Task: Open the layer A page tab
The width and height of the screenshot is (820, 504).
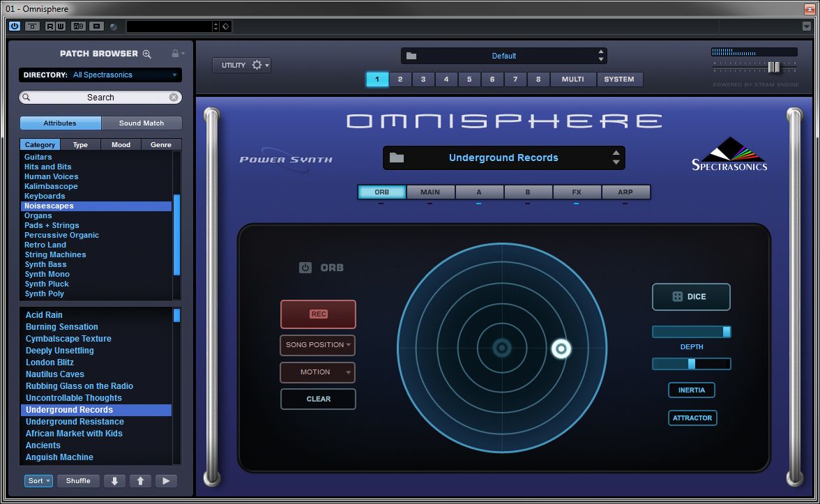Action: coord(479,192)
